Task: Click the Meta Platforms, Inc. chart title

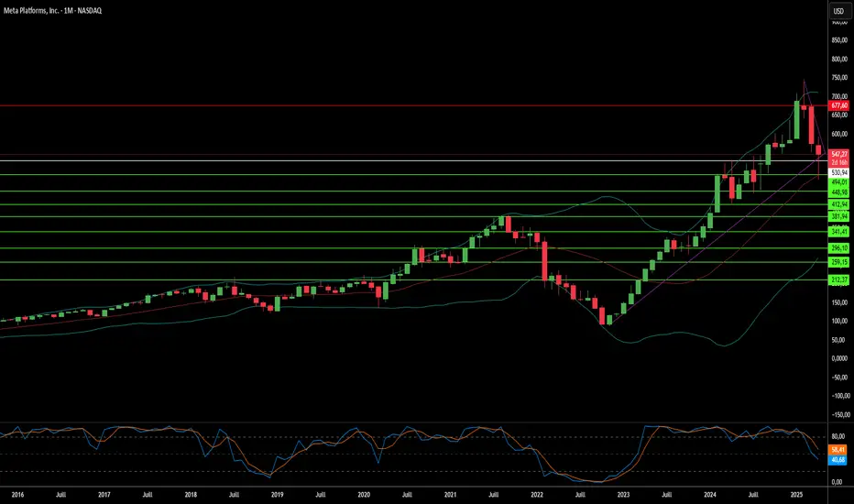Action: (53, 10)
